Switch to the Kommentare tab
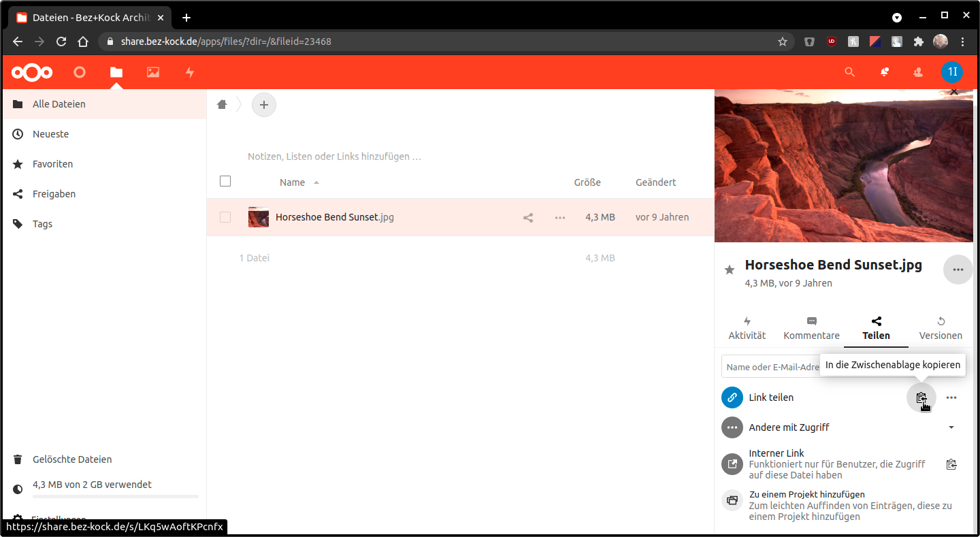Viewport: 980px width, 537px height. point(811,329)
